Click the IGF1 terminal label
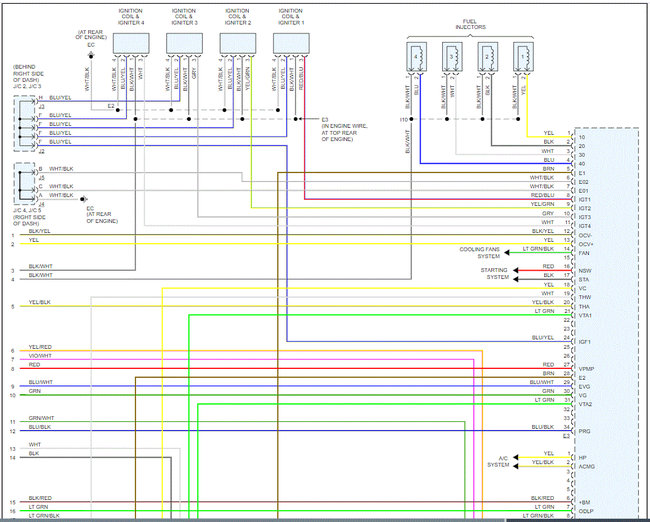 [585, 342]
